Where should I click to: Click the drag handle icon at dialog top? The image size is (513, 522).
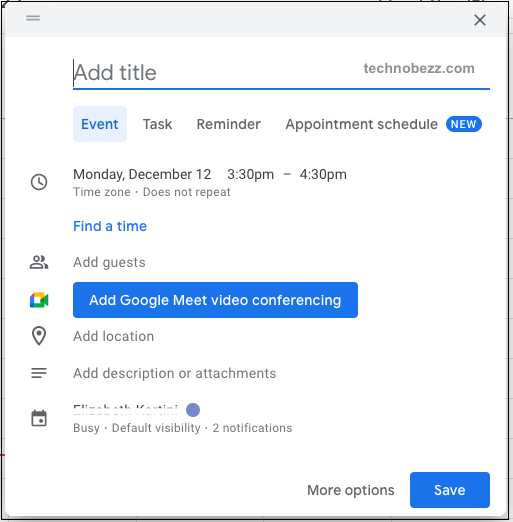pos(33,18)
